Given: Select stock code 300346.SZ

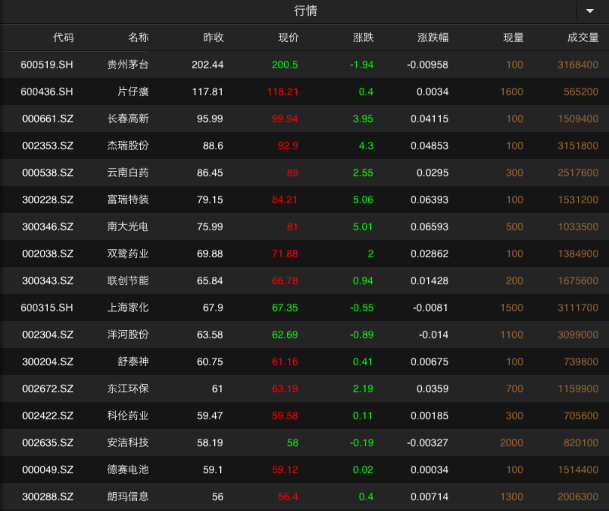Looking at the screenshot, I should click(47, 226).
